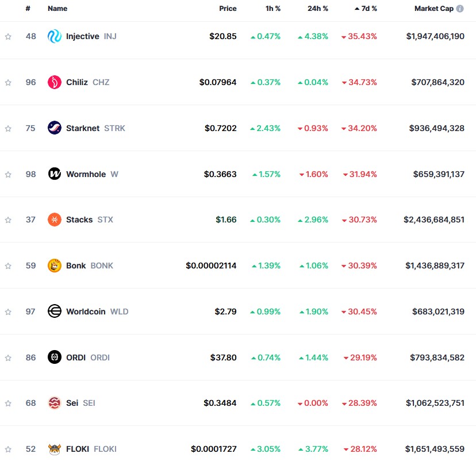The image size is (476, 461).
Task: Select the Stacks coin logo
Action: [x=55, y=220]
